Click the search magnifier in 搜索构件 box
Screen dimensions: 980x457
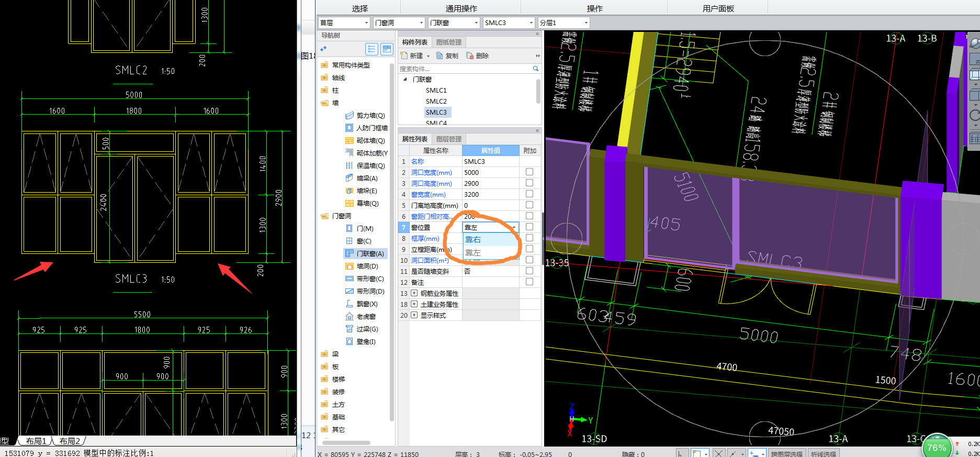536,69
